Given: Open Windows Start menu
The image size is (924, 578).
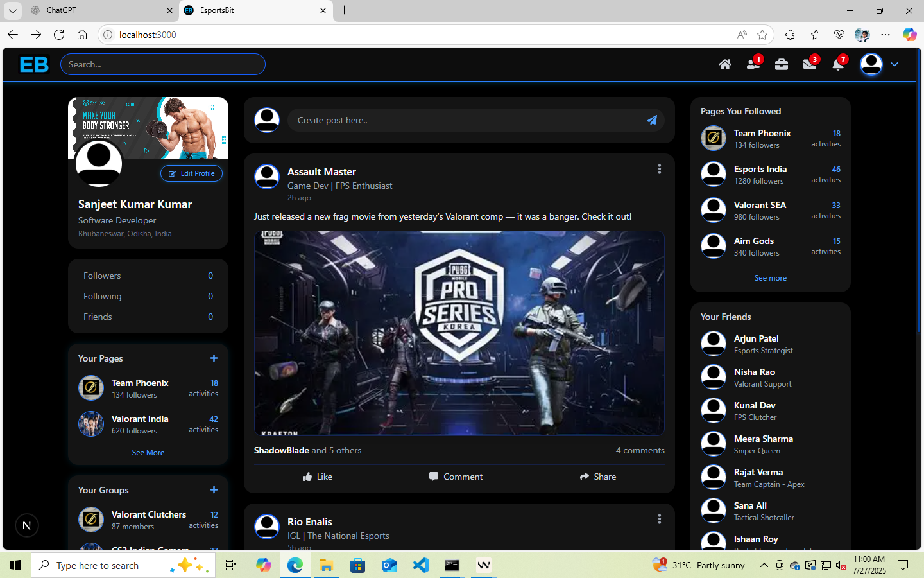Looking at the screenshot, I should click(x=15, y=565).
